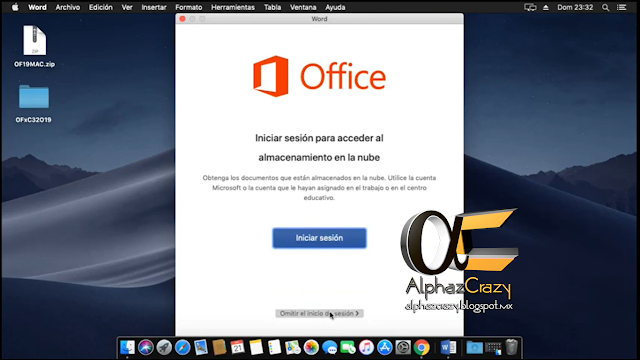Click the Iniciar sesión button
The width and height of the screenshot is (640, 360).
tap(319, 238)
